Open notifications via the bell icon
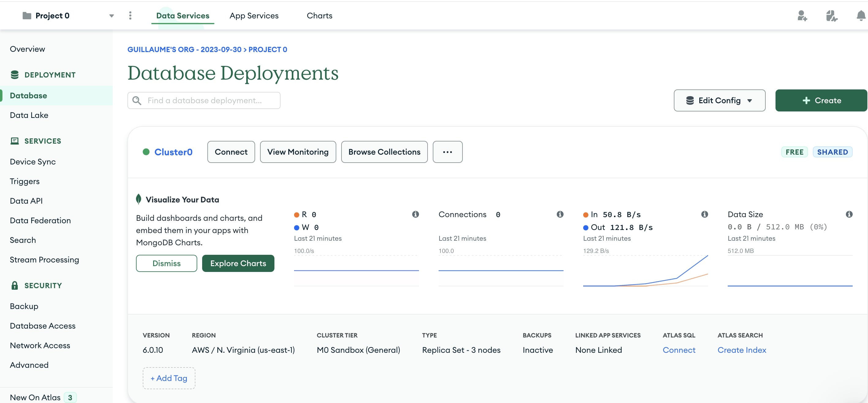This screenshot has height=403, width=868. click(861, 15)
